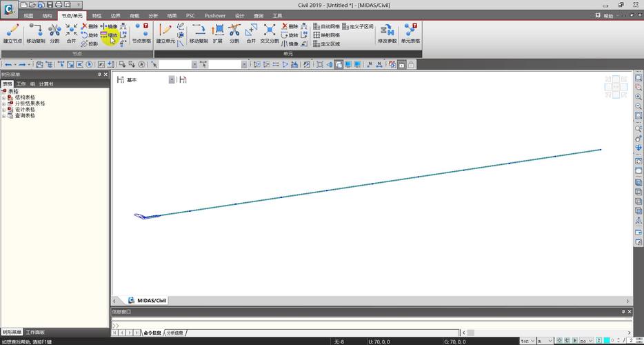Click 移动复制 icon in the node group

click(36, 33)
